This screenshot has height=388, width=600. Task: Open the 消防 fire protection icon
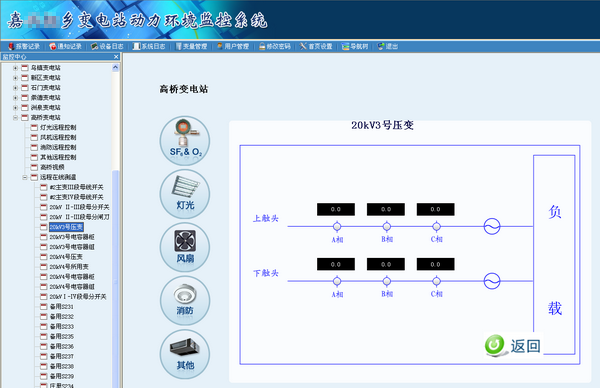185,301
